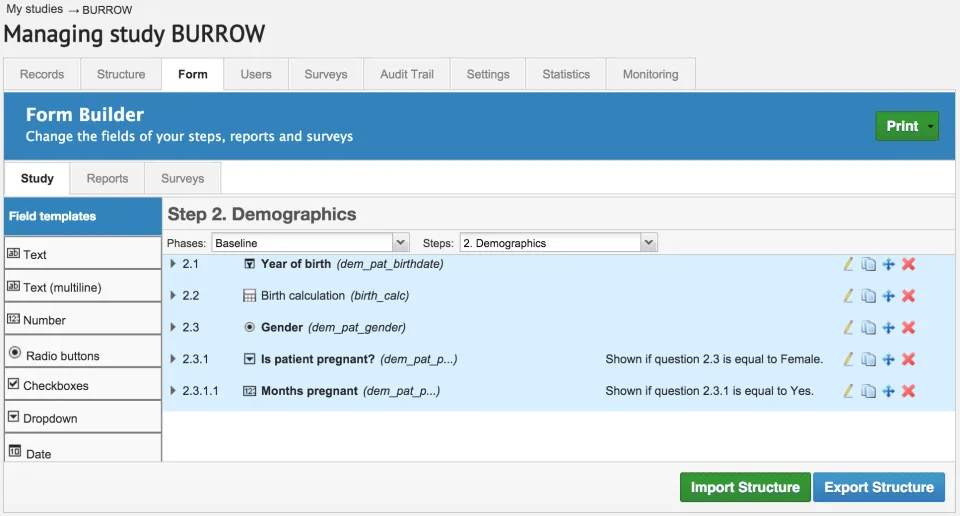Copy the Months pregnant field
This screenshot has width=960, height=516.
click(868, 391)
